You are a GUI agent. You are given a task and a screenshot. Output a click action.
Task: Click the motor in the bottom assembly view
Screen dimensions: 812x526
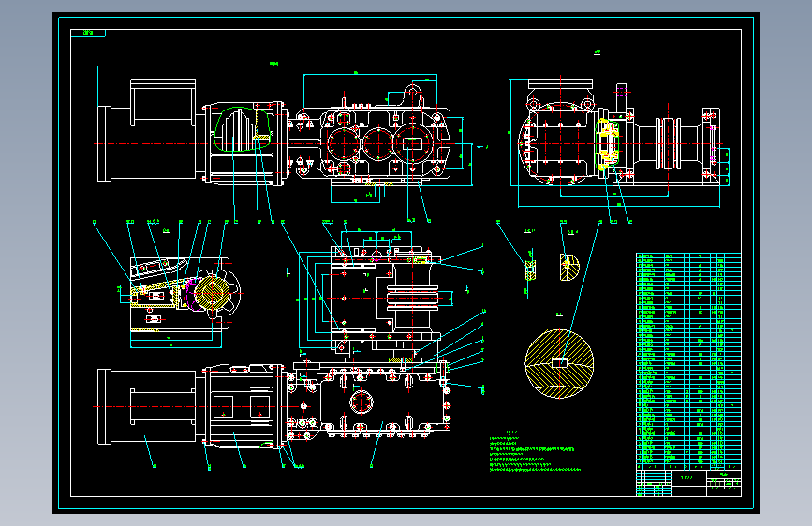coord(147,406)
